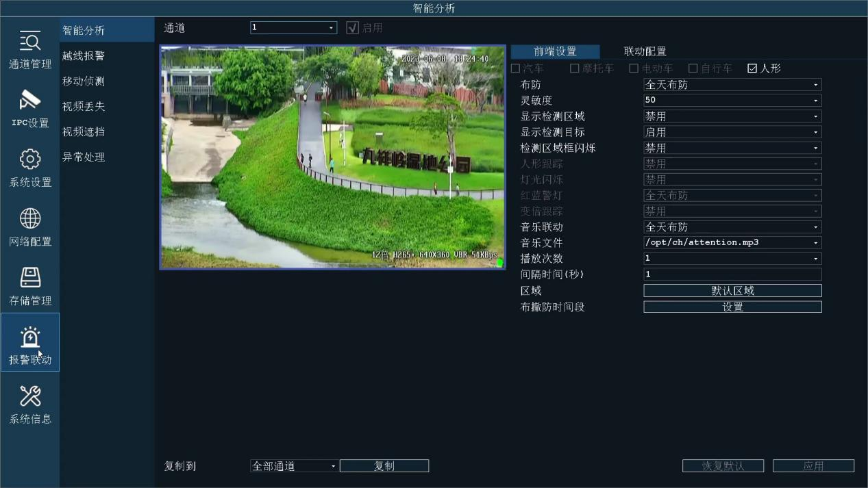Image resolution: width=868 pixels, height=488 pixels.
Task: Switch to the 联动配置 tab
Action: click(x=644, y=51)
